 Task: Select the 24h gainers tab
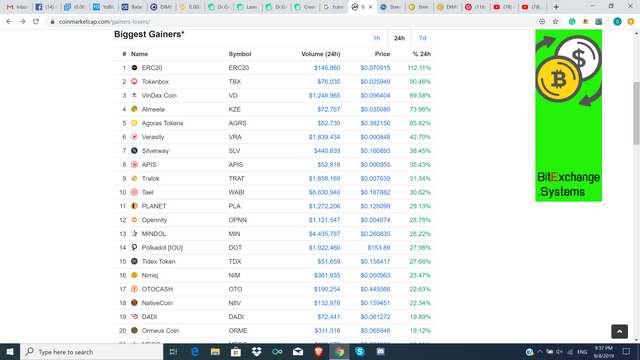tap(399, 38)
